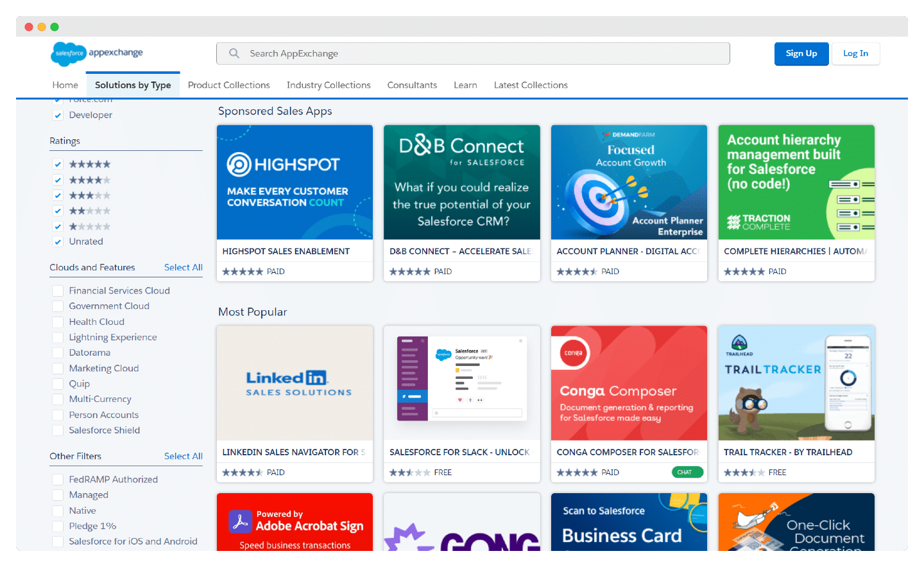This screenshot has width=924, height=567.
Task: Open LinkedIn Sales Navigator listing title
Action: pyautogui.click(x=294, y=452)
